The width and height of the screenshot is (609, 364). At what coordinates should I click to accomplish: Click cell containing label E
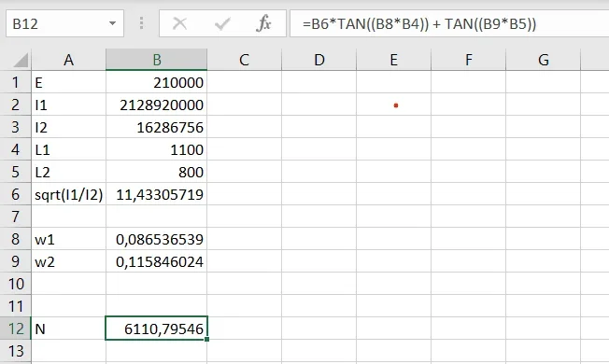[x=69, y=82]
